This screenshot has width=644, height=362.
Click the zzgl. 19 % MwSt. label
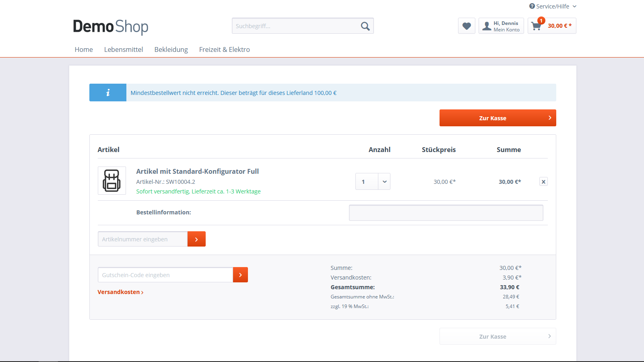tap(350, 306)
